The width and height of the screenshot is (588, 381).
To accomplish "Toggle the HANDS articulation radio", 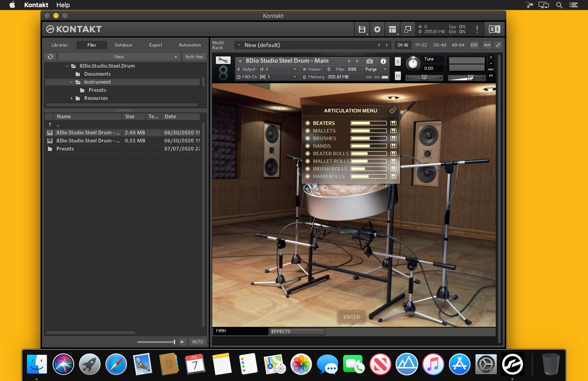I will click(x=308, y=146).
